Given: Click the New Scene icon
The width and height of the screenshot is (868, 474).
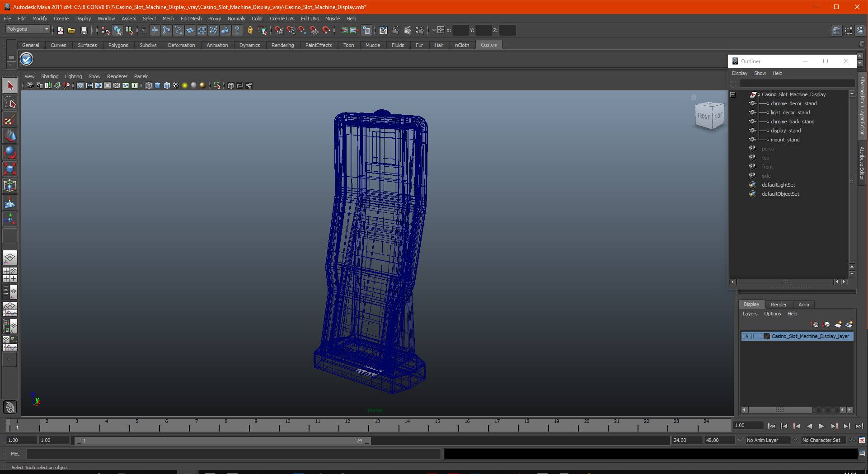Looking at the screenshot, I should tap(60, 30).
